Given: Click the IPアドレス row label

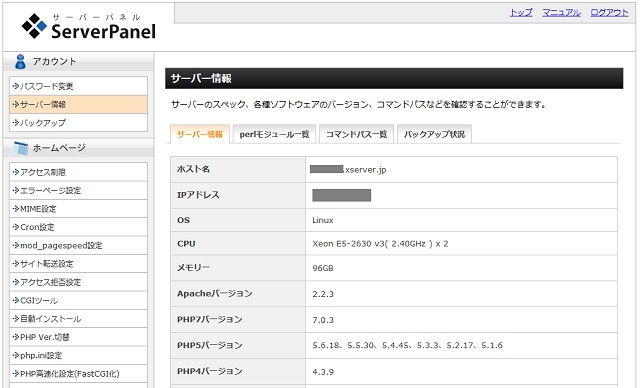Looking at the screenshot, I should tap(198, 195).
